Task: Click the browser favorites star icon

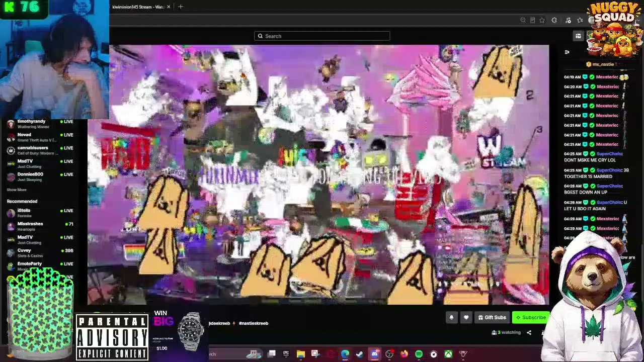Action: (542, 20)
